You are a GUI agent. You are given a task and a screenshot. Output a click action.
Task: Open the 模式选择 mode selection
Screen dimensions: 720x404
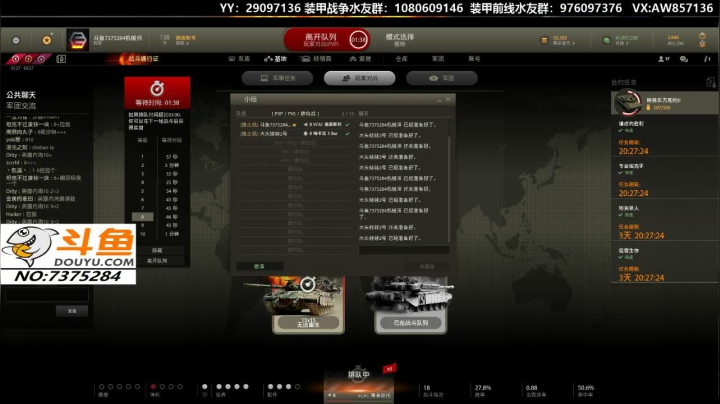pyautogui.click(x=399, y=39)
